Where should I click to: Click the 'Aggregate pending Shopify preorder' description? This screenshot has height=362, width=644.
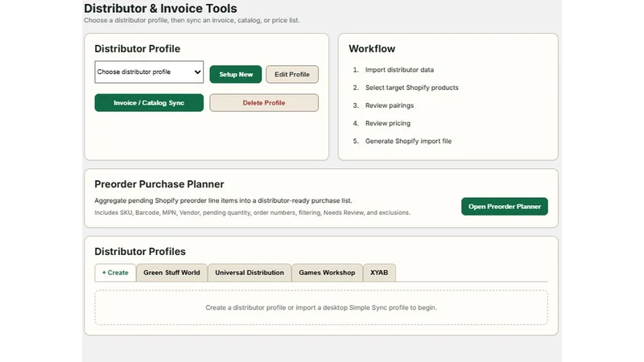[223, 200]
